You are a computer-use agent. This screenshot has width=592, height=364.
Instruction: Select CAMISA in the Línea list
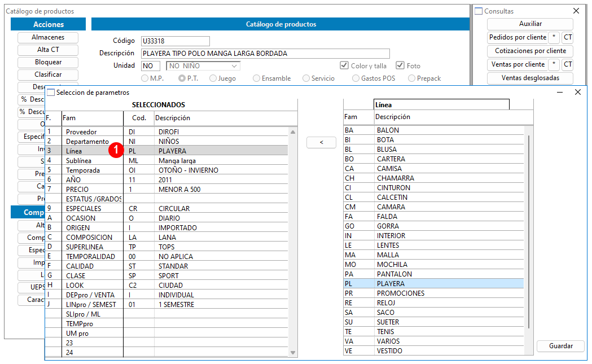click(433, 168)
